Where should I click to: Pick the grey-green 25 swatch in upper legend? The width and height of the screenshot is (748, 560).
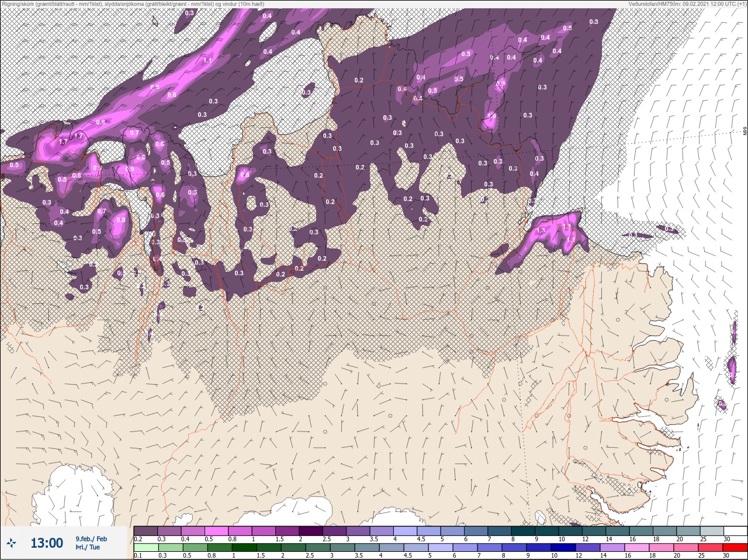pyautogui.click(x=712, y=531)
